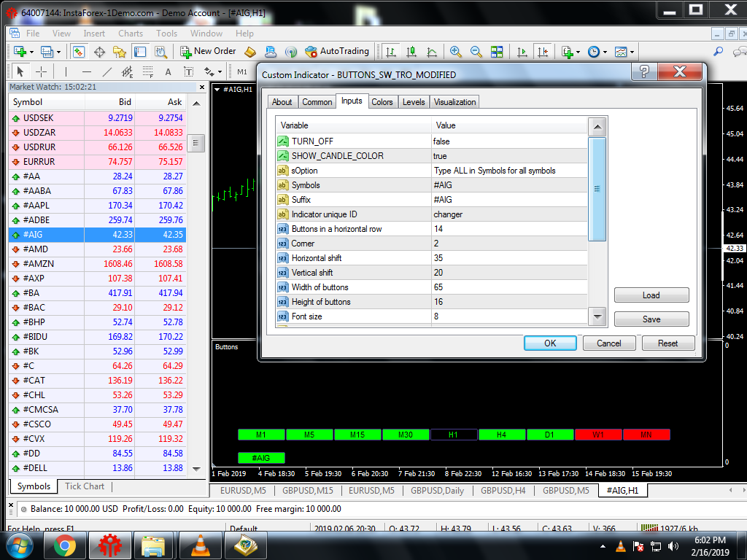The height and width of the screenshot is (560, 747).
Task: Select the horizontal line tool
Action: pyautogui.click(x=86, y=72)
